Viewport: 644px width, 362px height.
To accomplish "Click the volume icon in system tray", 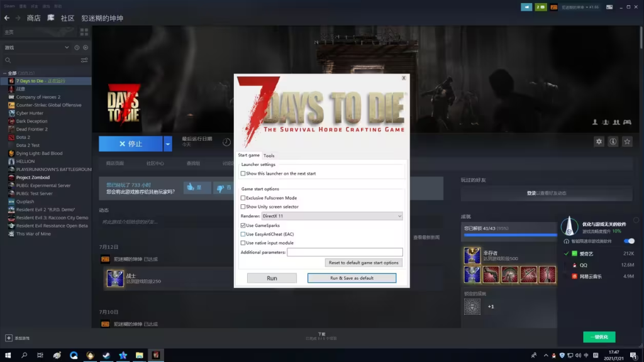I will point(579,356).
